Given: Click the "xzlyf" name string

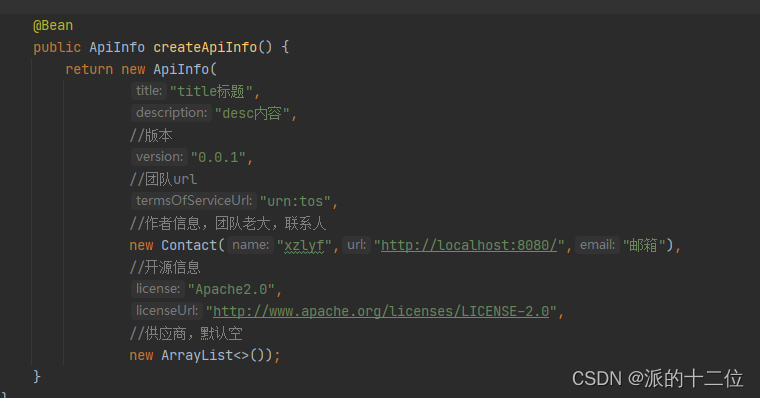Looking at the screenshot, I should point(304,245).
